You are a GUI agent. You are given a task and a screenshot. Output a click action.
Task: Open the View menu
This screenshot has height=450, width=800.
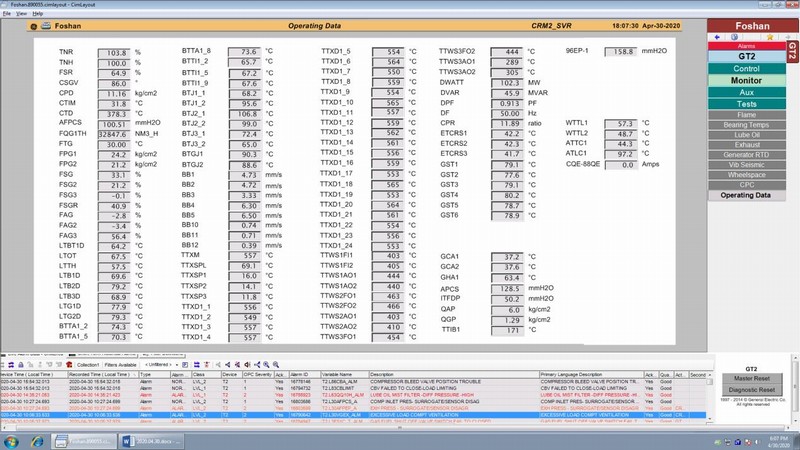21,13
